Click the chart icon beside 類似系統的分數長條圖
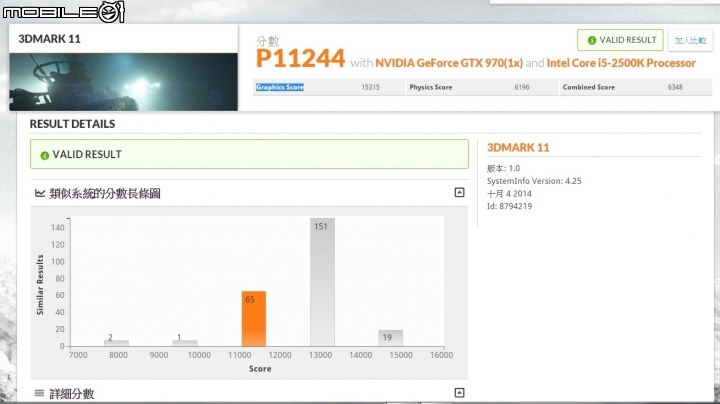720x404 pixels. (40, 193)
